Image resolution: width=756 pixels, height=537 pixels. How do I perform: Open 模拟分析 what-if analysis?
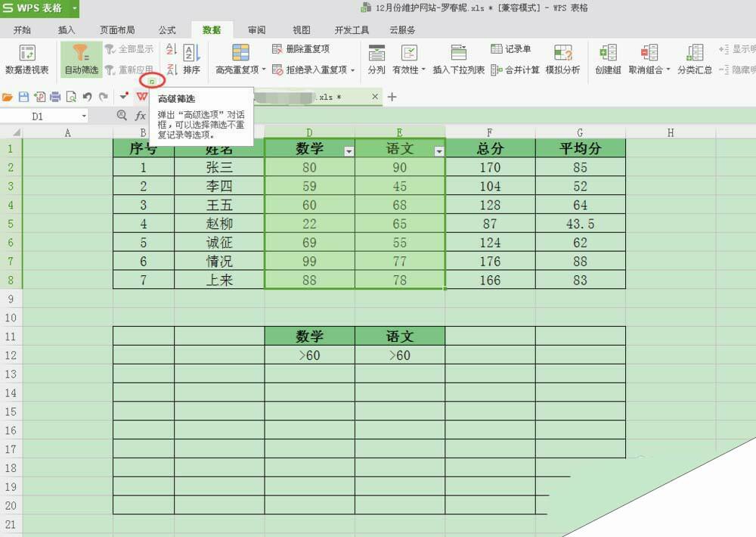click(x=562, y=59)
